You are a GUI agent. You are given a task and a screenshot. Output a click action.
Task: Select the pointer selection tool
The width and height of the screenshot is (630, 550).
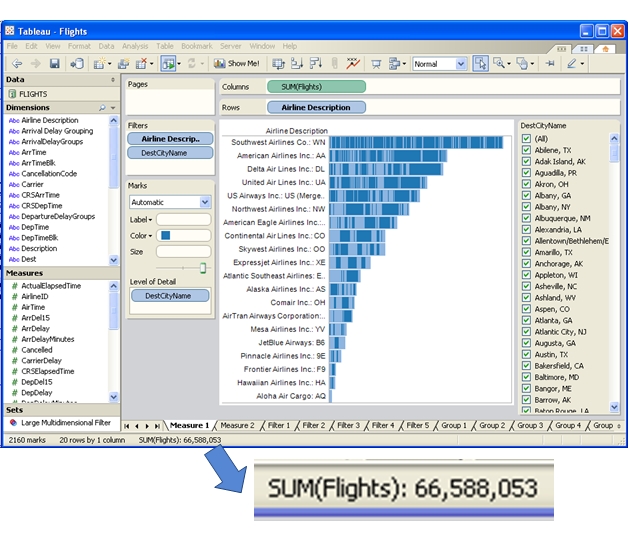[x=481, y=63]
